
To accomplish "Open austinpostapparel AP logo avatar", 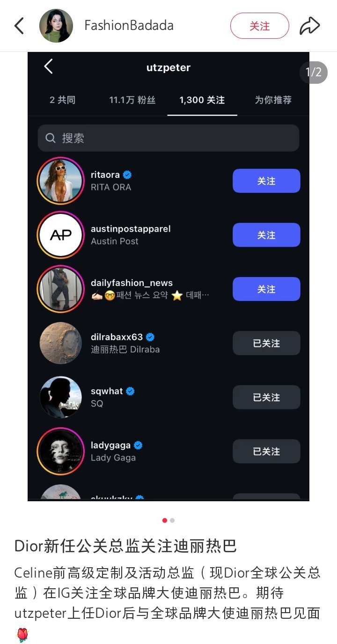I will point(60,235).
